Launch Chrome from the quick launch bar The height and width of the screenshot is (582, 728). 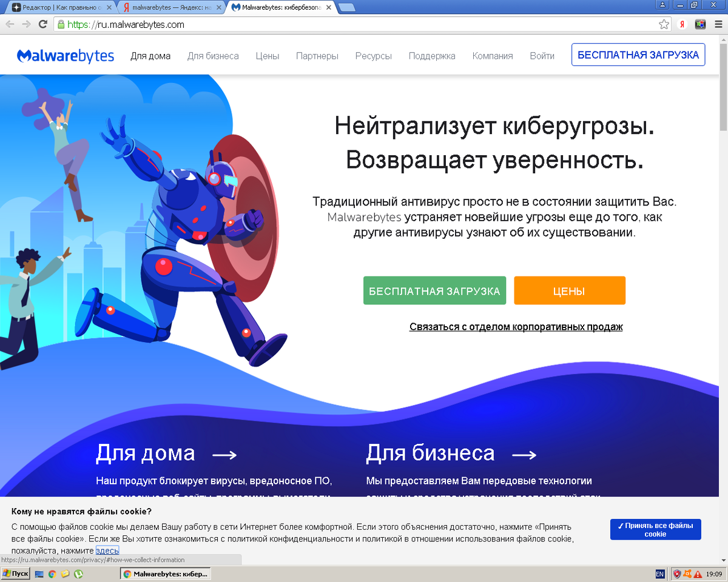point(52,574)
